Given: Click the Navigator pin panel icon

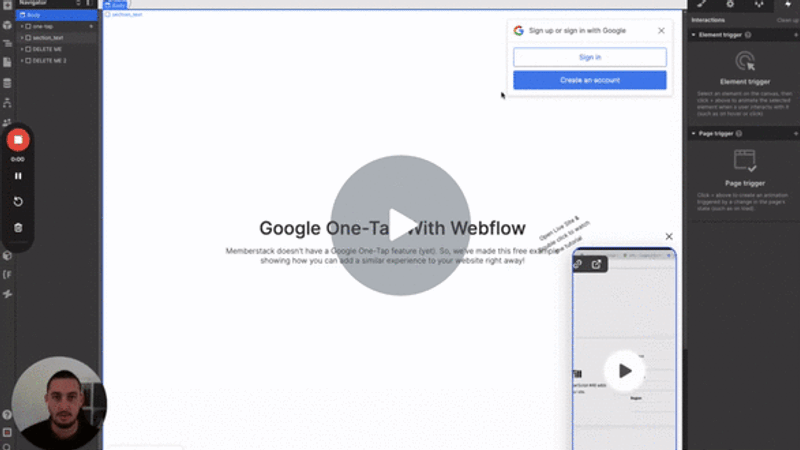Looking at the screenshot, I should [x=88, y=3].
